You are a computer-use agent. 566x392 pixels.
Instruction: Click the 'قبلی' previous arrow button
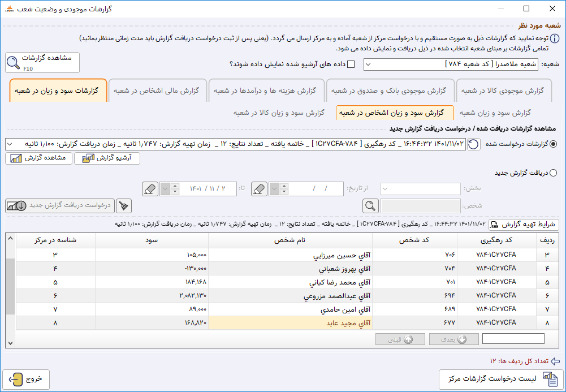(x=400, y=339)
